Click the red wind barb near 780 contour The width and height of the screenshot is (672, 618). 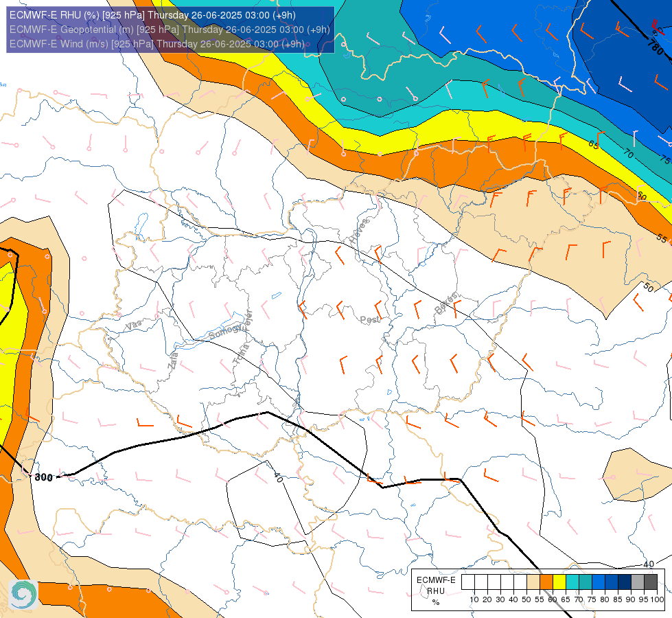click(x=657, y=26)
